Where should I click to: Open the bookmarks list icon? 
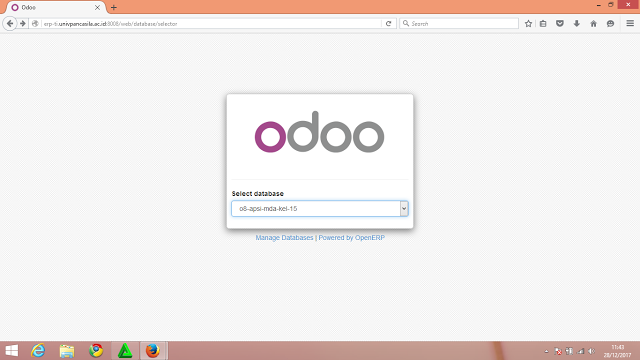point(543,24)
